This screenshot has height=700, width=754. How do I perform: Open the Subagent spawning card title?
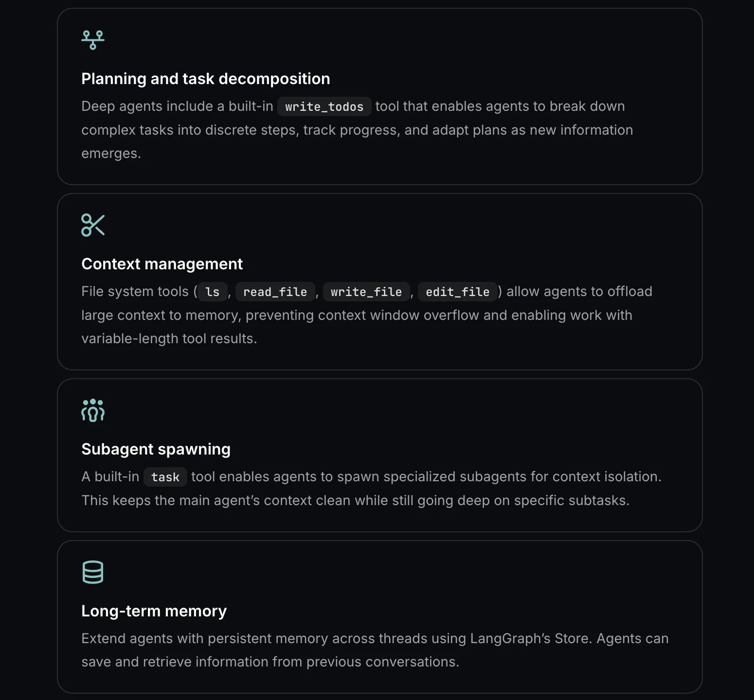pos(156,449)
